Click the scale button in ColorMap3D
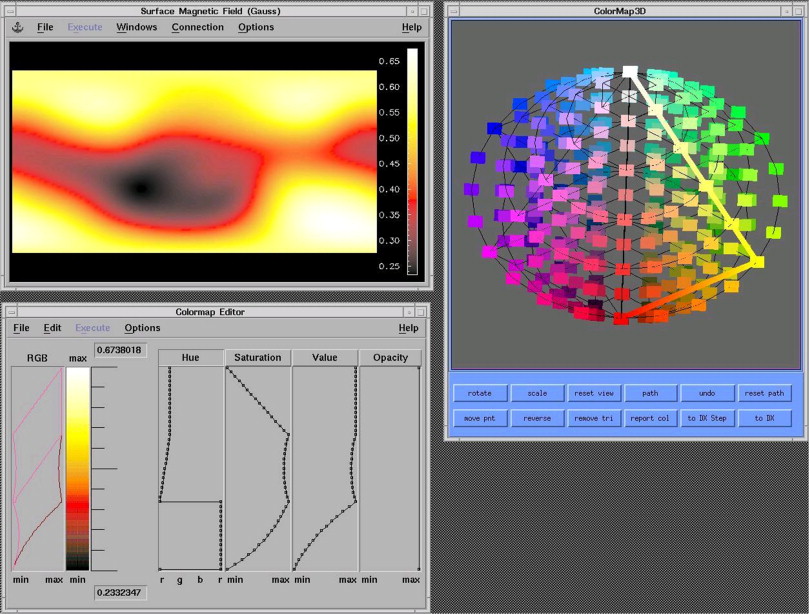The image size is (809, 614). [537, 393]
